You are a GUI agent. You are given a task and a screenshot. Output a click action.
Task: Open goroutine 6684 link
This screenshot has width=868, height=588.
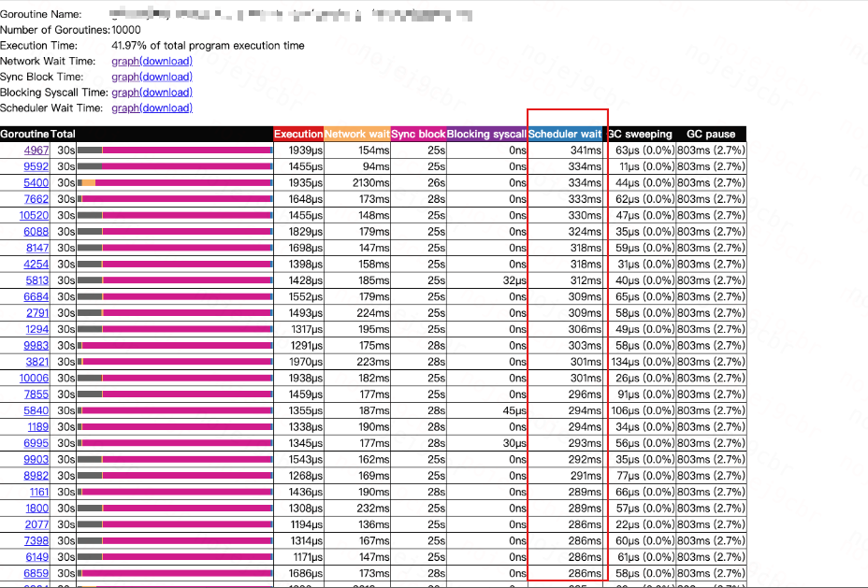pos(36,296)
